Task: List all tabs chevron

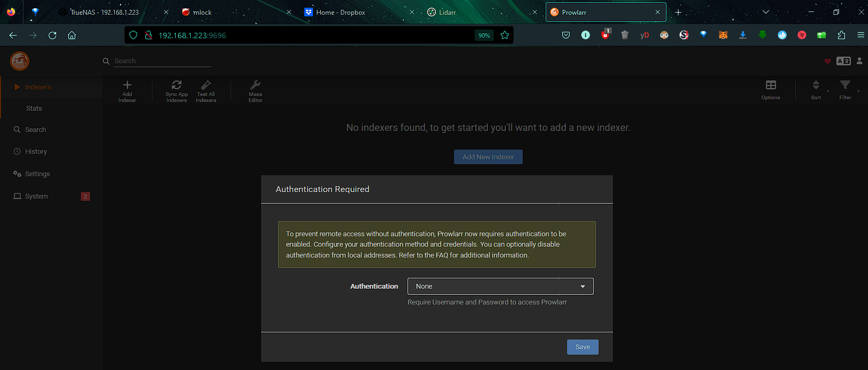Action: (766, 12)
